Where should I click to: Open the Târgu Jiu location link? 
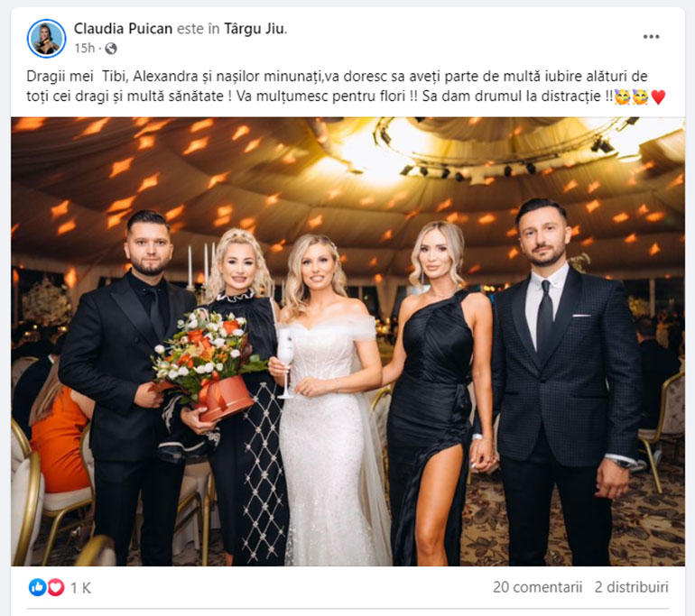[255, 29]
